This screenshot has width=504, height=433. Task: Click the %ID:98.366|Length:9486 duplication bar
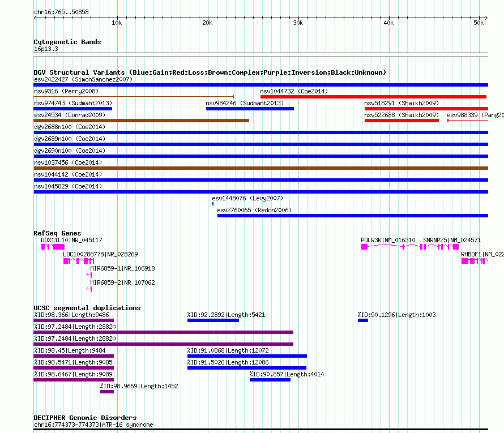tap(74, 320)
